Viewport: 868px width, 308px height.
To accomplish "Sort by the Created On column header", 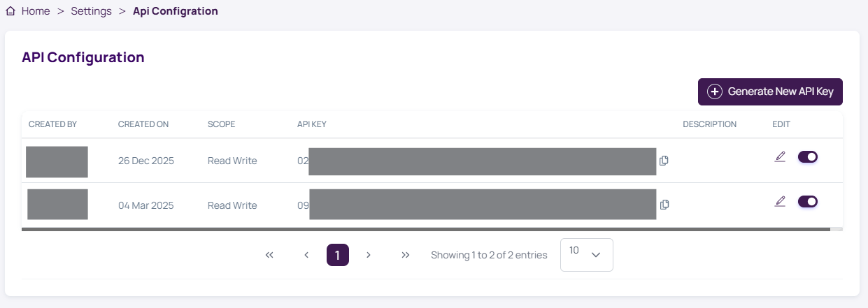I will [143, 124].
